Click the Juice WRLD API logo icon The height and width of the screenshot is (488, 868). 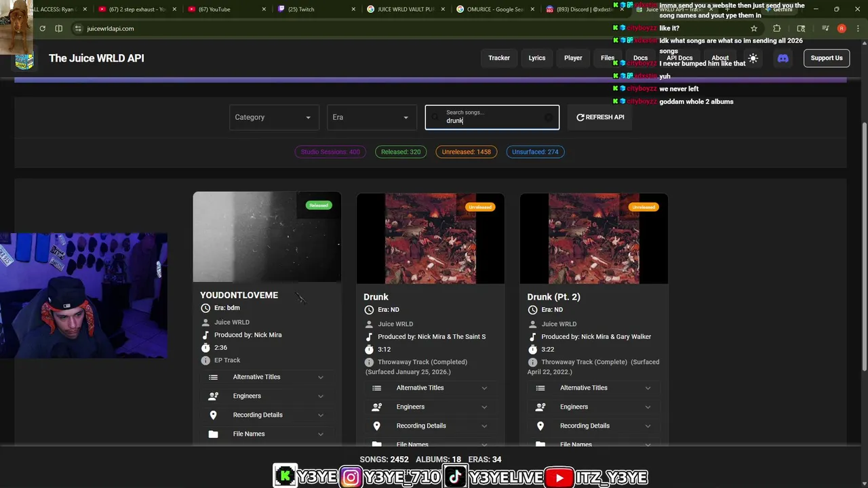24,59
